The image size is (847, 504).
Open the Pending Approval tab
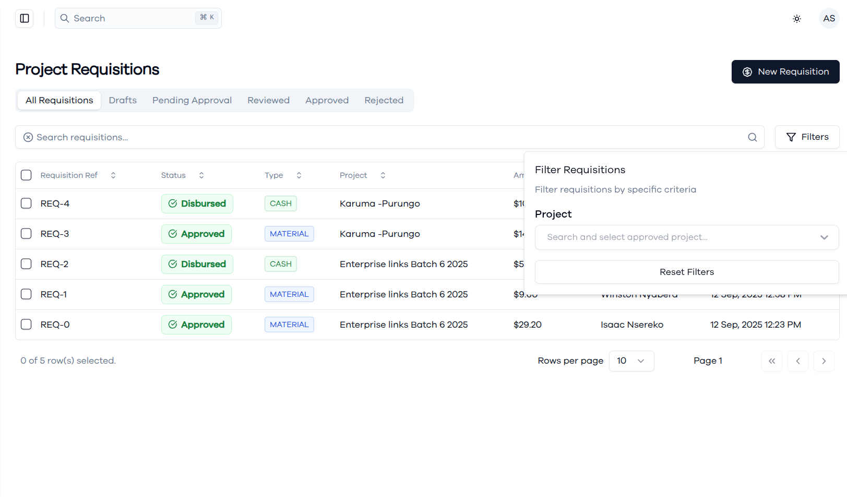[x=192, y=100]
